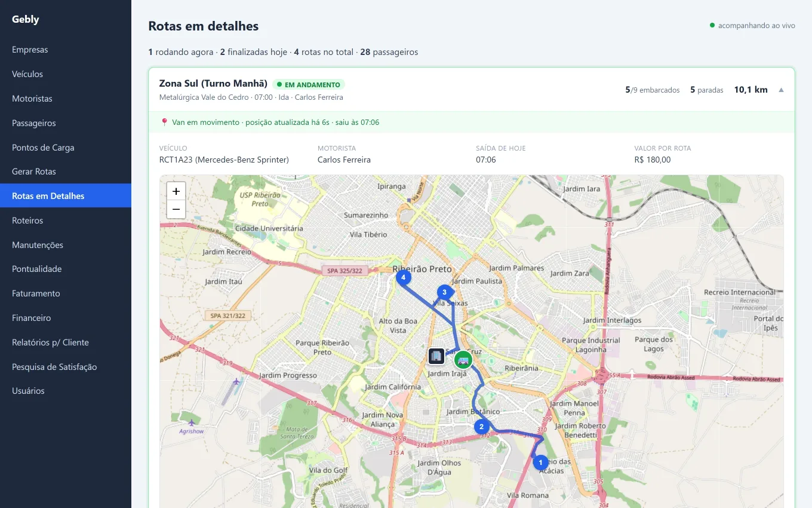Navigate to Financeiro
Viewport: 812px width, 508px height.
(66, 318)
